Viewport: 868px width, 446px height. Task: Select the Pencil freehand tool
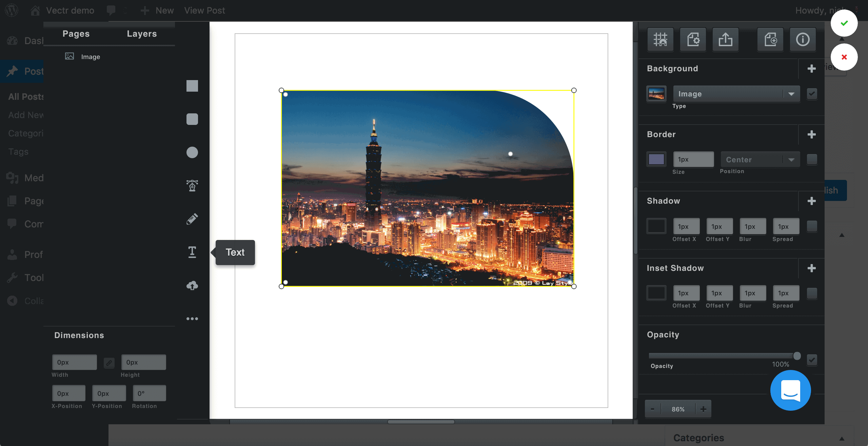[192, 219]
